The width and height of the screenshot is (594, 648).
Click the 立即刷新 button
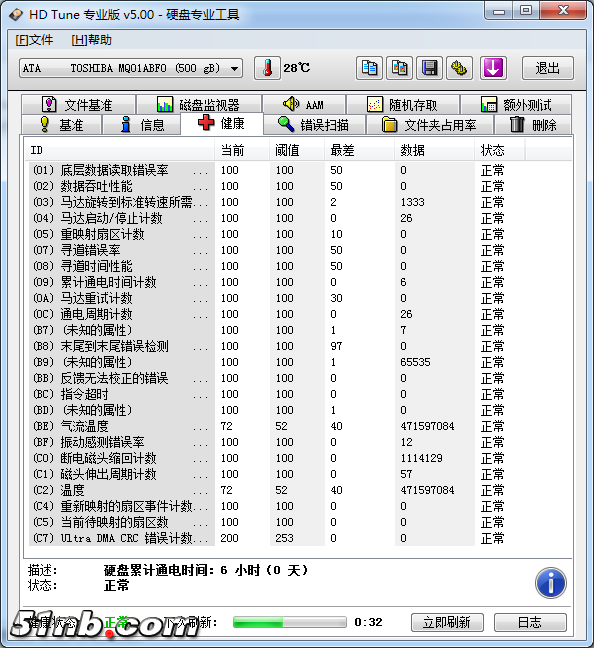447,622
